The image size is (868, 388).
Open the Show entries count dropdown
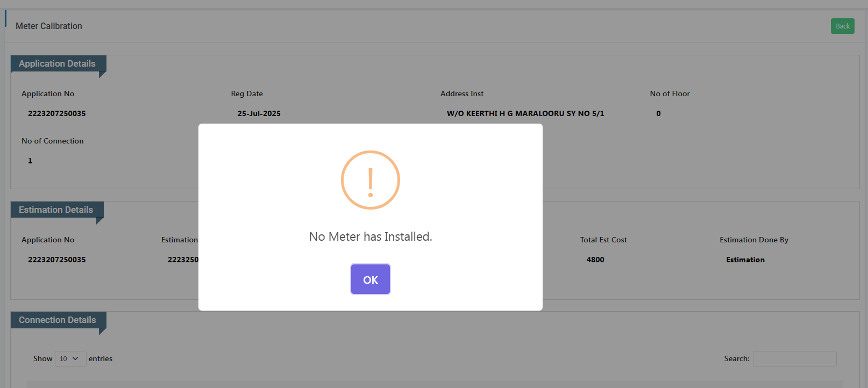coord(70,358)
